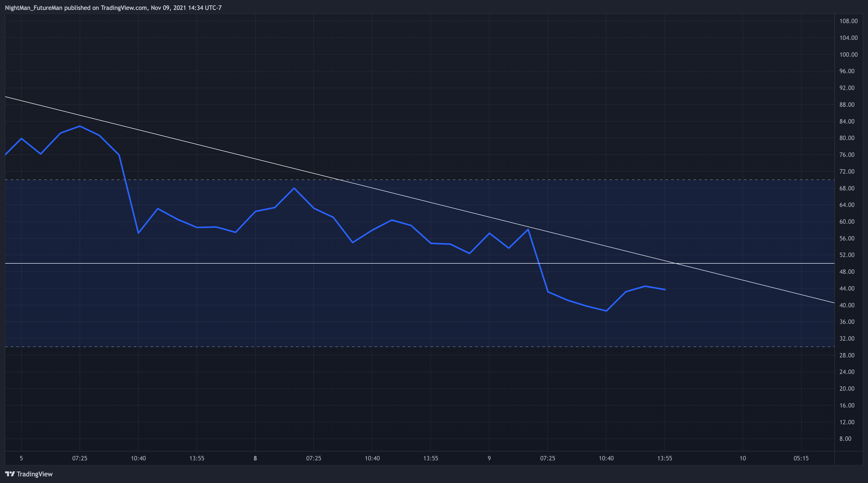Click the 84.00 price axis label

point(847,121)
